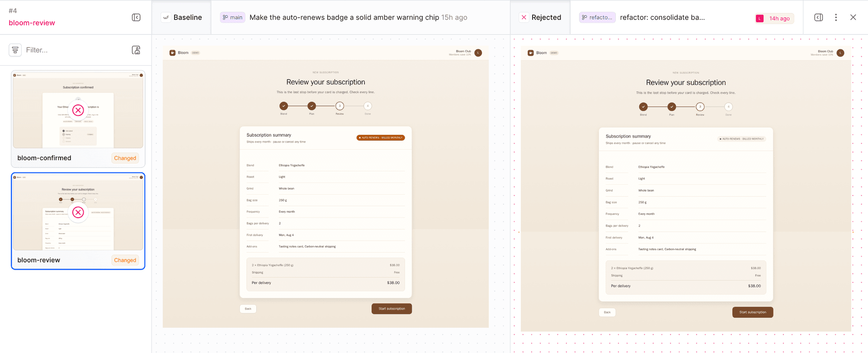Click the Baseline status label
Viewport: 868px width, 353px height.
pyautogui.click(x=188, y=17)
